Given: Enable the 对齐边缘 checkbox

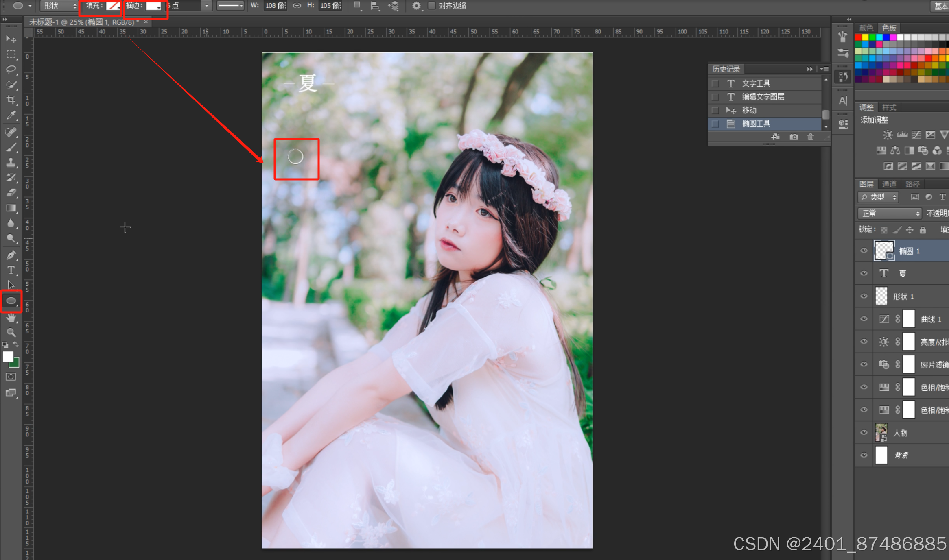Looking at the screenshot, I should point(432,6).
